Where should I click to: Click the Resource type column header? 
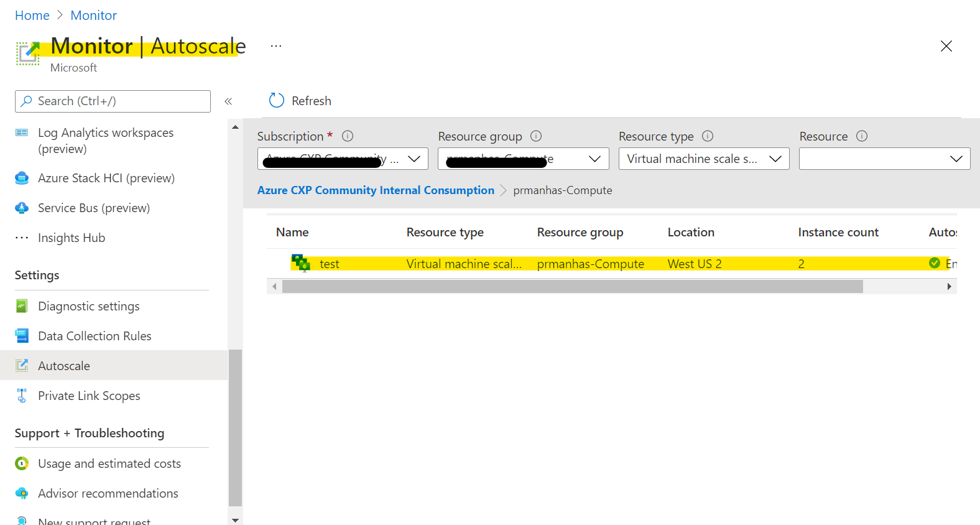click(x=445, y=232)
